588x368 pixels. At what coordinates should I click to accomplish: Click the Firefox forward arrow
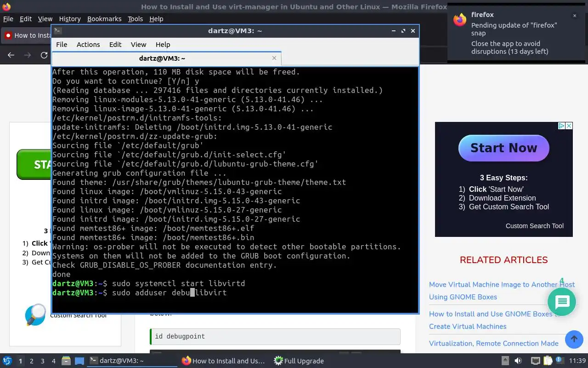click(28, 55)
